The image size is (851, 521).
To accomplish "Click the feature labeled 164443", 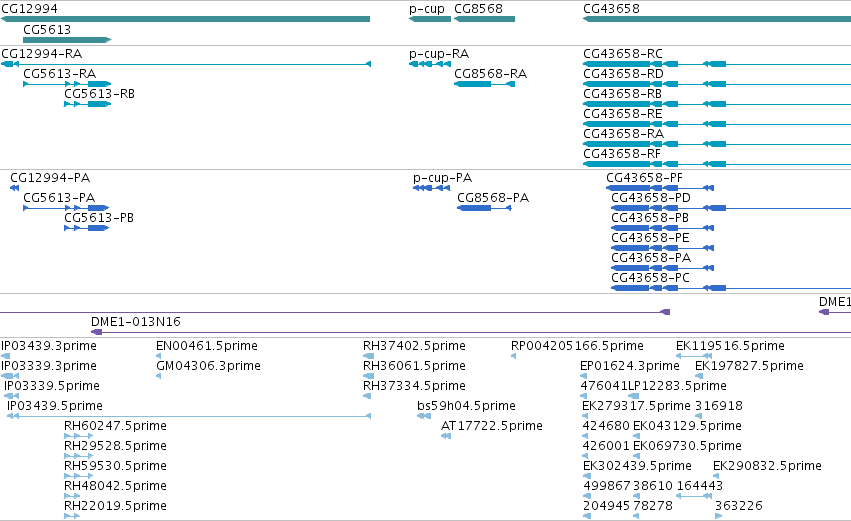I will click(x=700, y=486).
